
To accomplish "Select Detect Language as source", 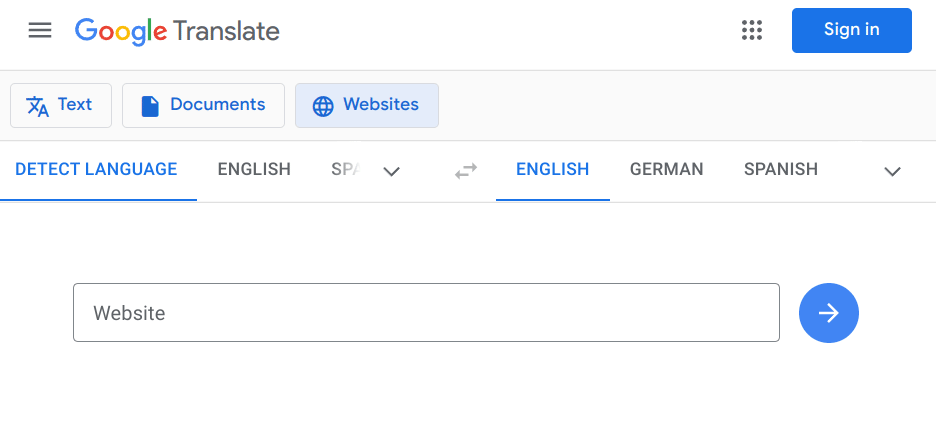I will [x=96, y=169].
